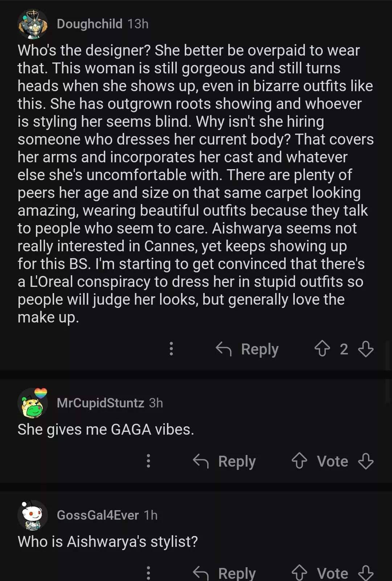Screen dimensions: 392x581
Task: Open Doughchild username link
Action: [x=90, y=24]
